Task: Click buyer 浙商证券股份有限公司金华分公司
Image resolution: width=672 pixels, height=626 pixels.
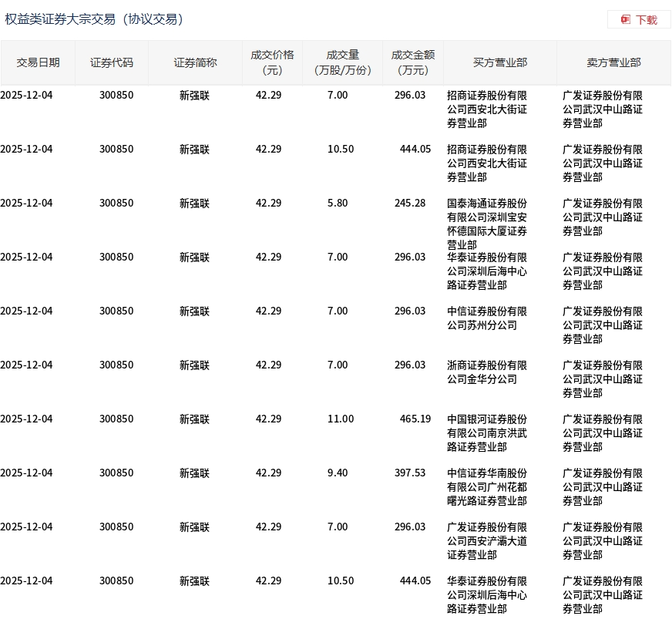Action: (x=487, y=372)
